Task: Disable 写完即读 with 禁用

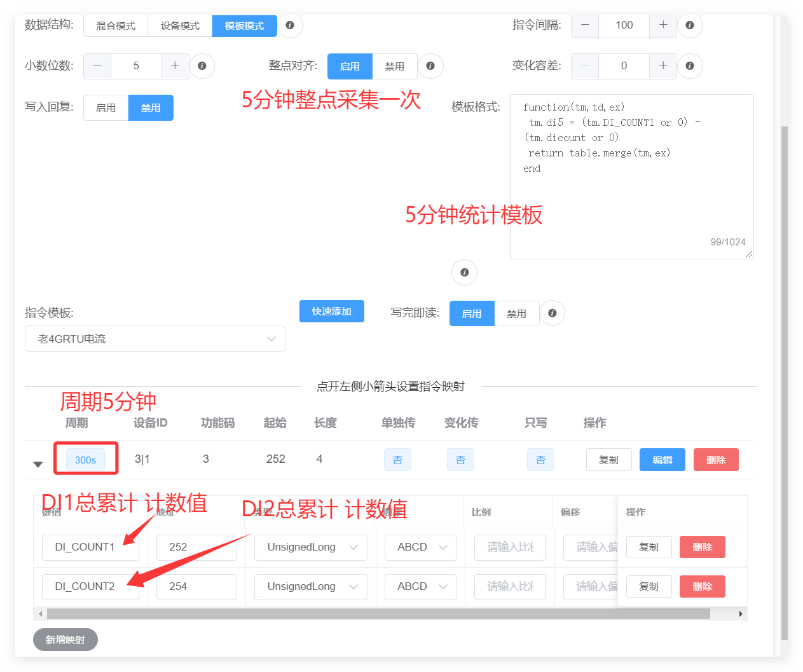Action: pos(517,313)
